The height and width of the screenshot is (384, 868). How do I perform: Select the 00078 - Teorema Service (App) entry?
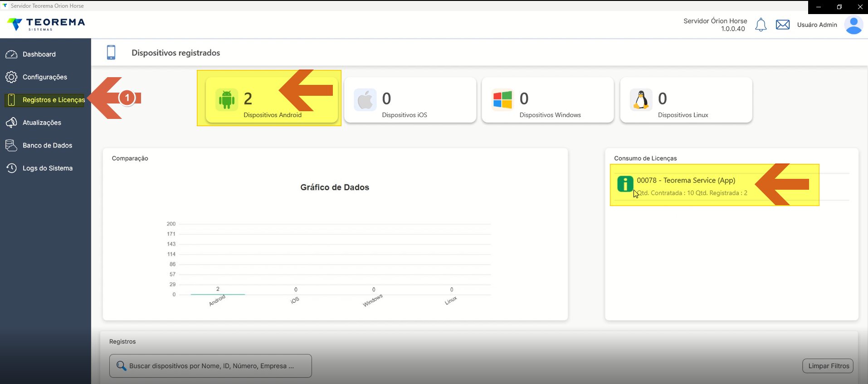pos(686,181)
